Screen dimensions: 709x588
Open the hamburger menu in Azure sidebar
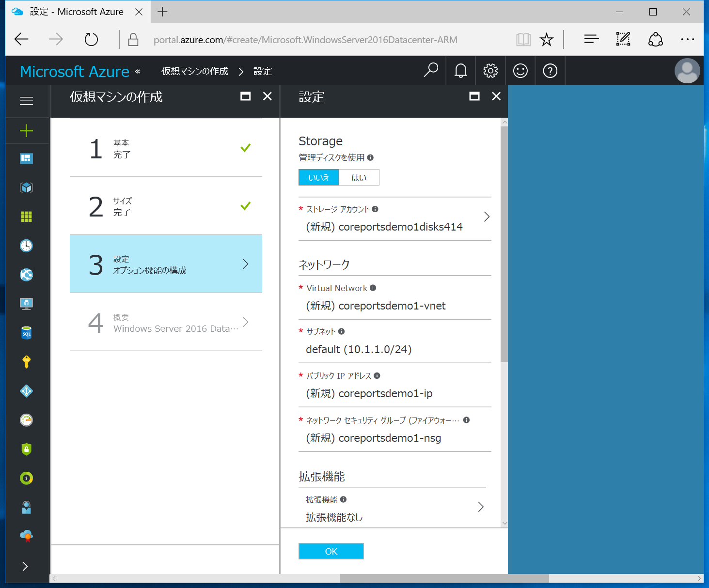point(26,101)
